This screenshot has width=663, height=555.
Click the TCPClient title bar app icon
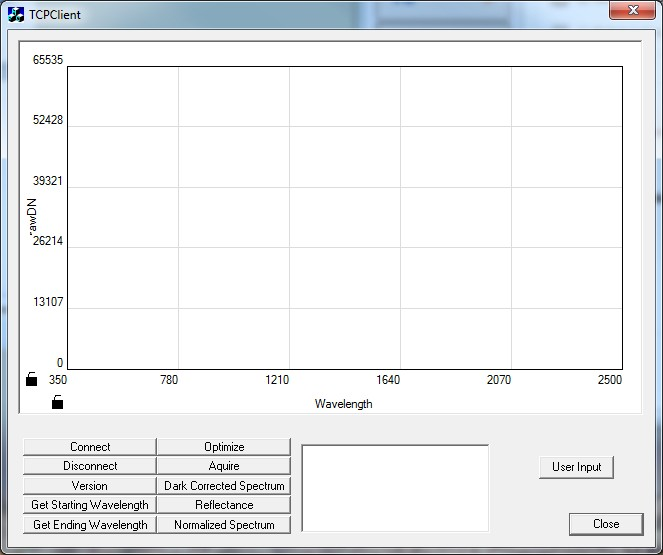16,14
